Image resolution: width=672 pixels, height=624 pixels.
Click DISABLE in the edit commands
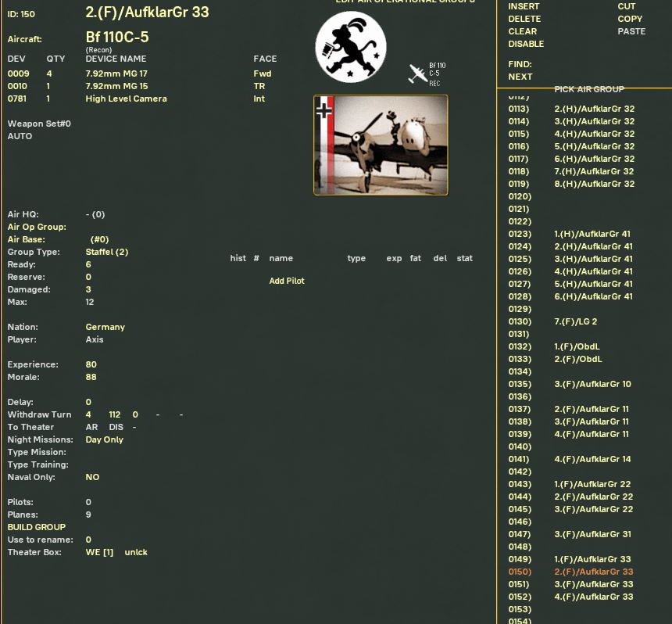(x=526, y=44)
